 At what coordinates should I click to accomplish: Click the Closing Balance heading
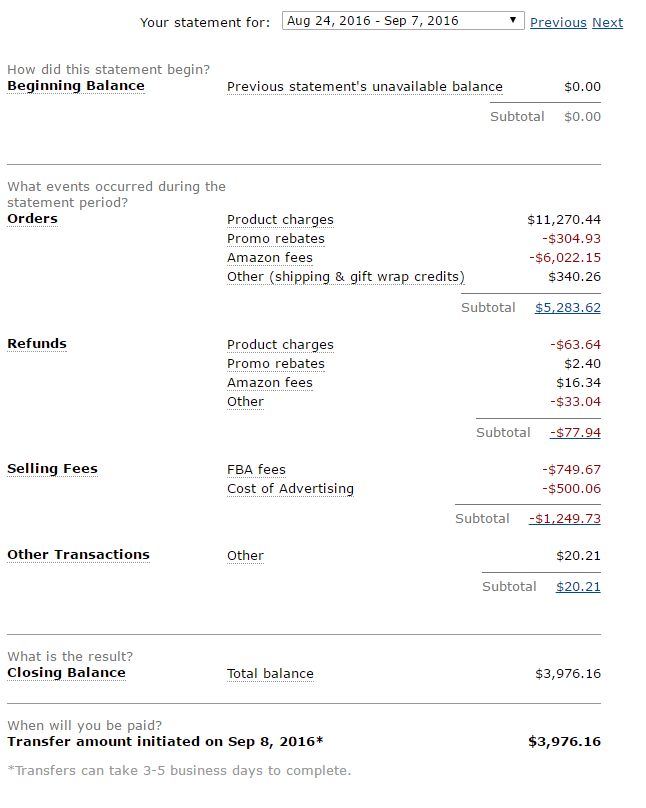(x=66, y=673)
